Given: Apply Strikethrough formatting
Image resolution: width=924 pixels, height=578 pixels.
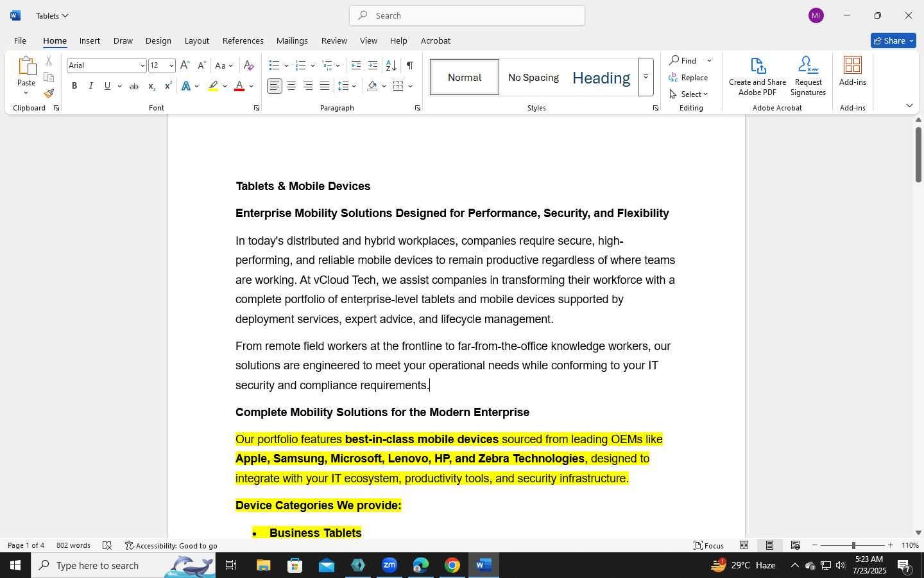Looking at the screenshot, I should pyautogui.click(x=134, y=86).
